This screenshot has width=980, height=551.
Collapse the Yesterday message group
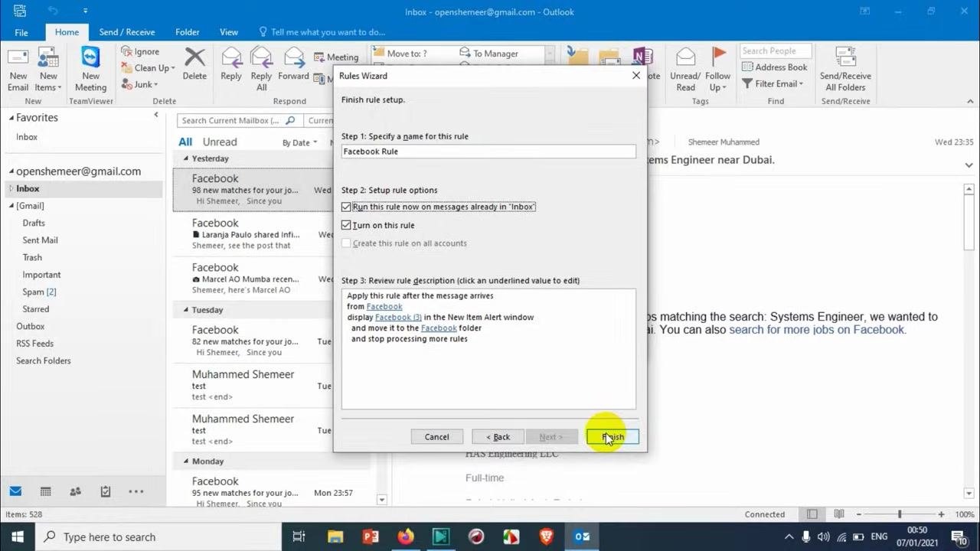[185, 158]
